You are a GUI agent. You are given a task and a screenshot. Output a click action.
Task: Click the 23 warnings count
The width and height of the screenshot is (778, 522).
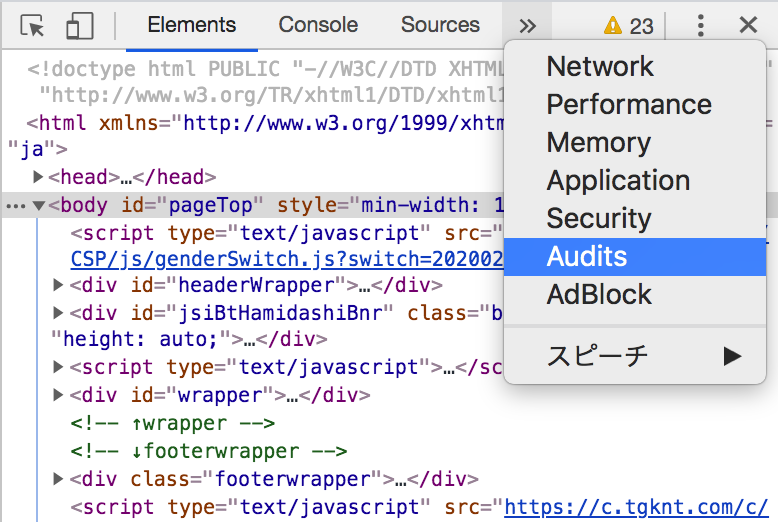point(641,26)
